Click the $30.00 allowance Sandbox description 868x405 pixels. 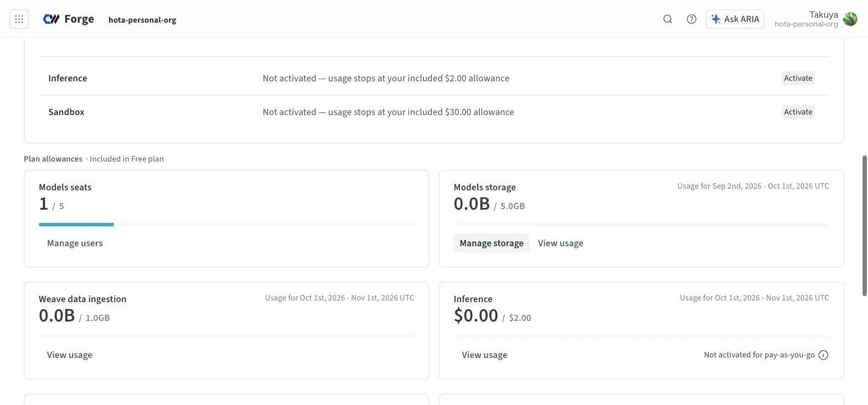point(388,112)
